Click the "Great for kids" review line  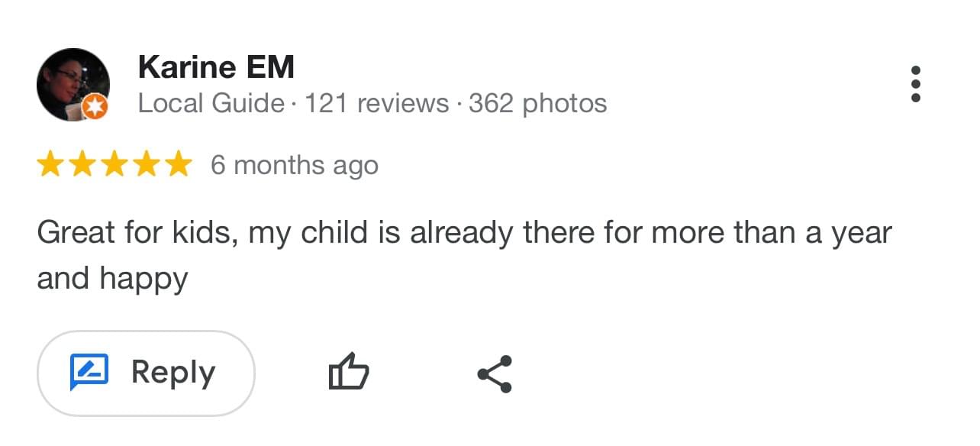(x=463, y=233)
